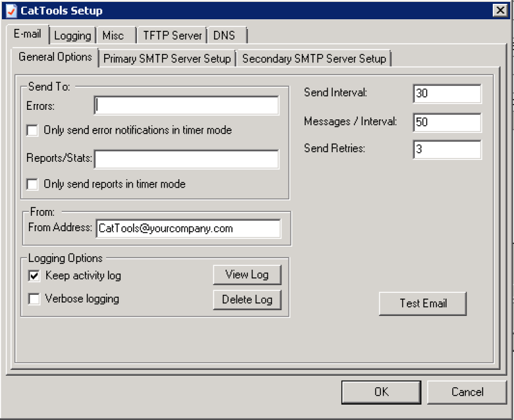Click the CatTools Setup title bar icon
This screenshot has height=420, width=514.
[12, 10]
